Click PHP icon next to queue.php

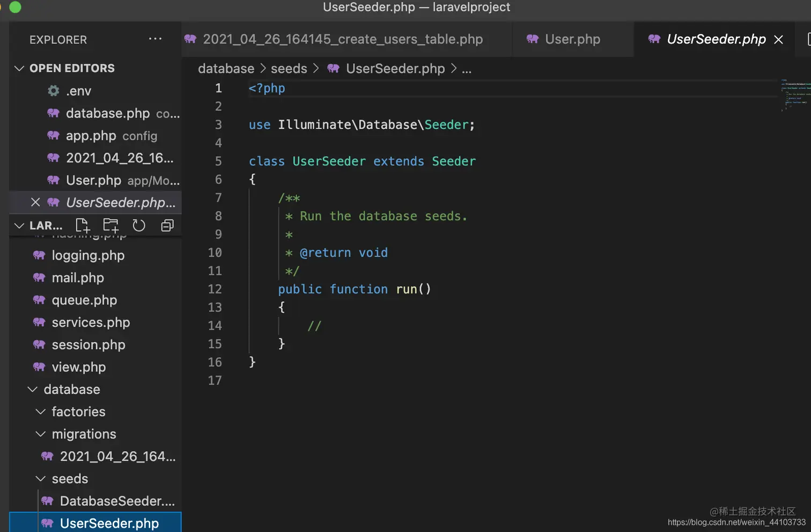point(39,300)
